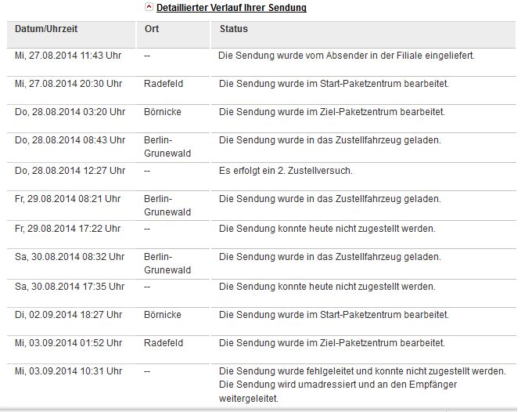Image resolution: width=532 pixels, height=412 pixels.
Task: Click Börnicke location in 02.09.2014 row
Action: tap(163, 315)
